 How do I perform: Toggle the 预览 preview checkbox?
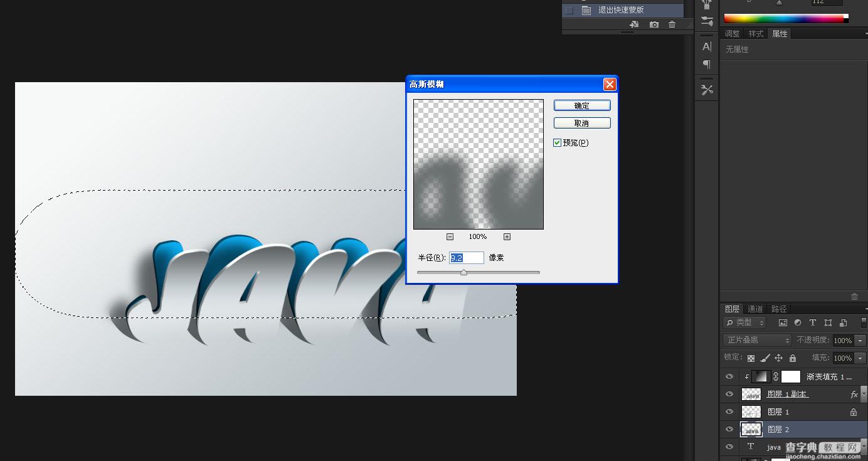[557, 143]
